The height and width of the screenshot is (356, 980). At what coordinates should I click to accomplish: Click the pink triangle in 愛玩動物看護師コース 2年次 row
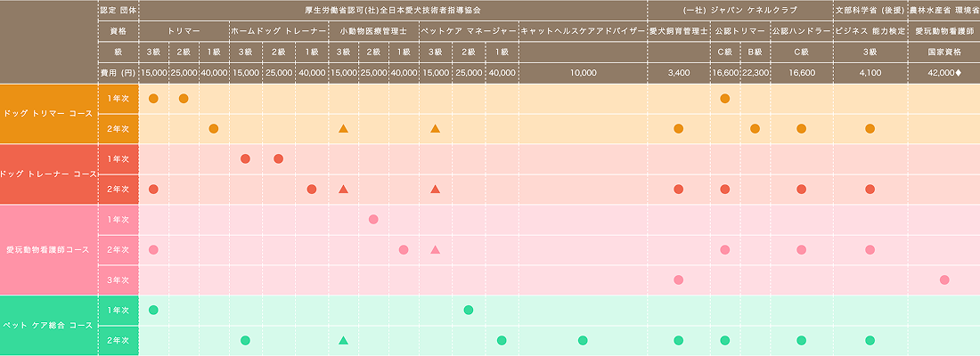tap(435, 250)
